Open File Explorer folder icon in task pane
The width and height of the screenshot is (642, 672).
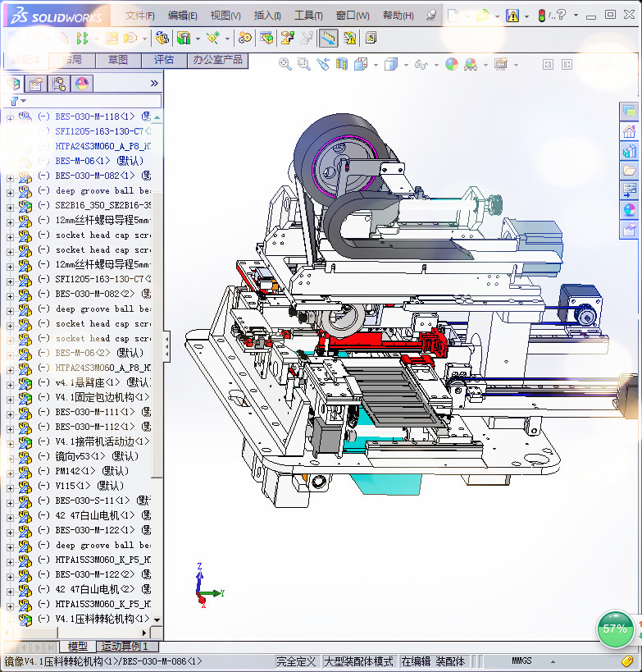[629, 171]
